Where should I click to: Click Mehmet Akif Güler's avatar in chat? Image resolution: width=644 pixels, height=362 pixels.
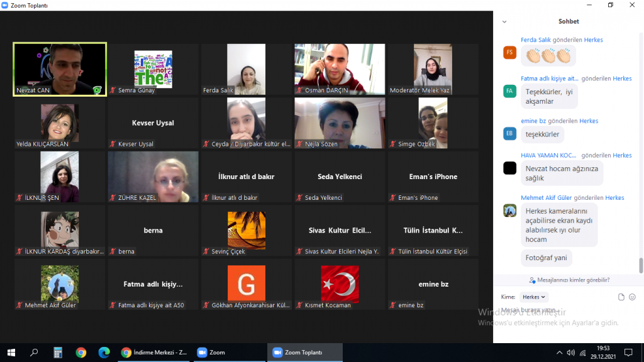click(x=510, y=211)
